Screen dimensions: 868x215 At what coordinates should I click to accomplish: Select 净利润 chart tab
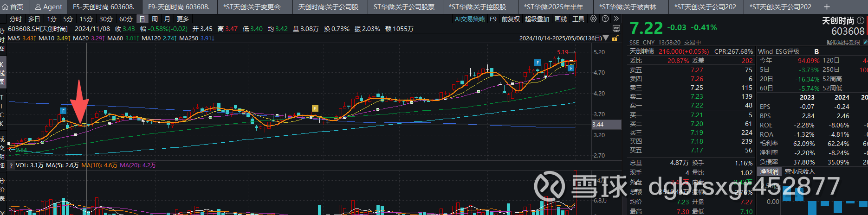click(x=769, y=171)
